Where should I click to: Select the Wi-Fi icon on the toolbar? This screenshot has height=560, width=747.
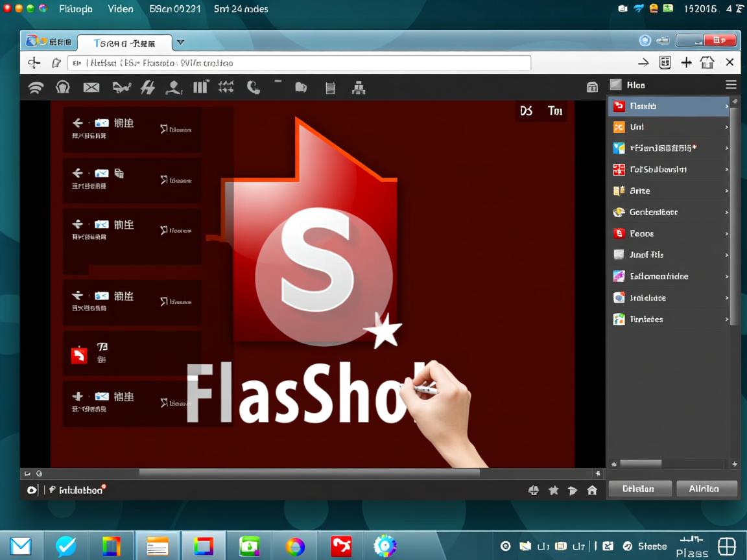click(36, 86)
